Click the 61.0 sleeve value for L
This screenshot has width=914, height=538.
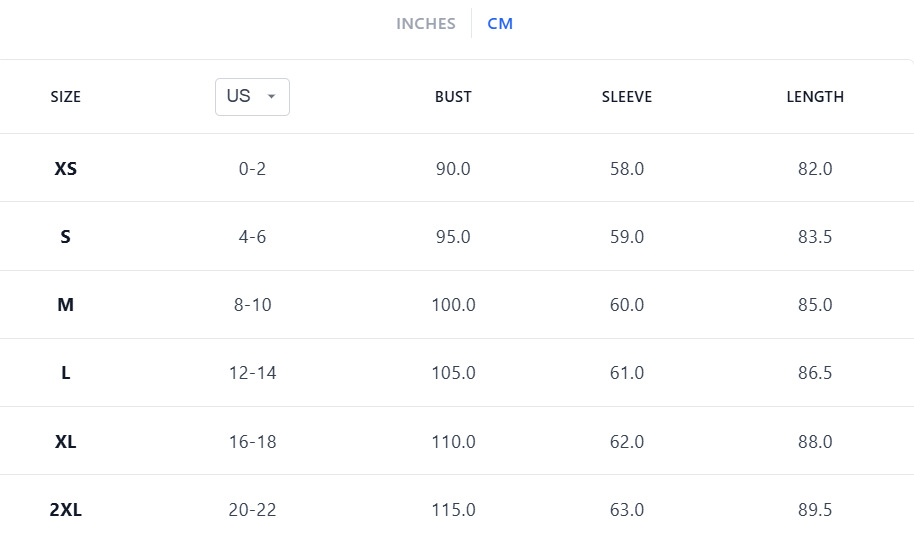click(x=627, y=373)
